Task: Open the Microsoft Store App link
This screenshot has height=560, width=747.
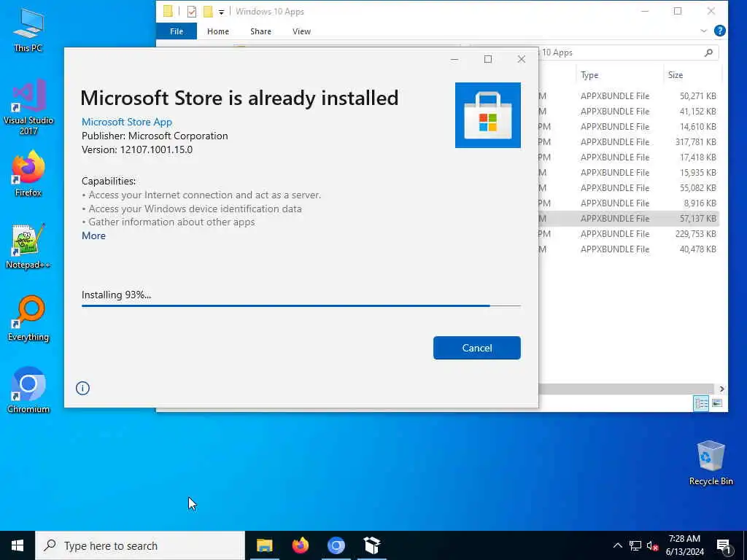Action: 127,122
